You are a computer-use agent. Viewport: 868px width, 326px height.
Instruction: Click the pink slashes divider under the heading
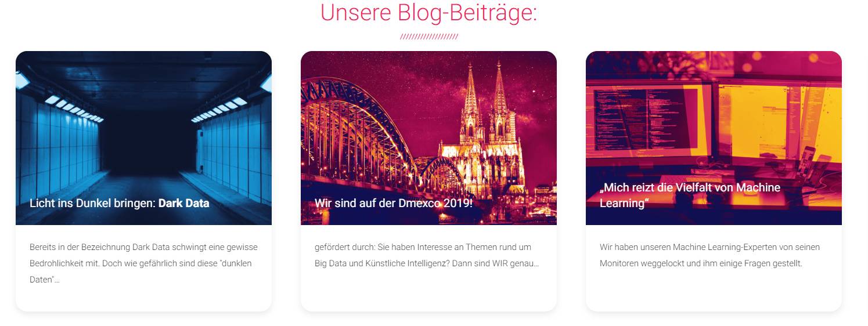(x=428, y=37)
